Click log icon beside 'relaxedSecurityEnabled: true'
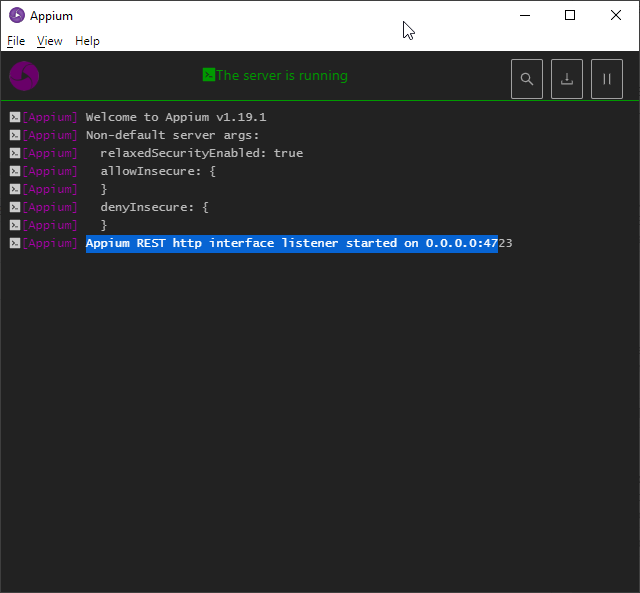Image resolution: width=640 pixels, height=593 pixels. (15, 153)
